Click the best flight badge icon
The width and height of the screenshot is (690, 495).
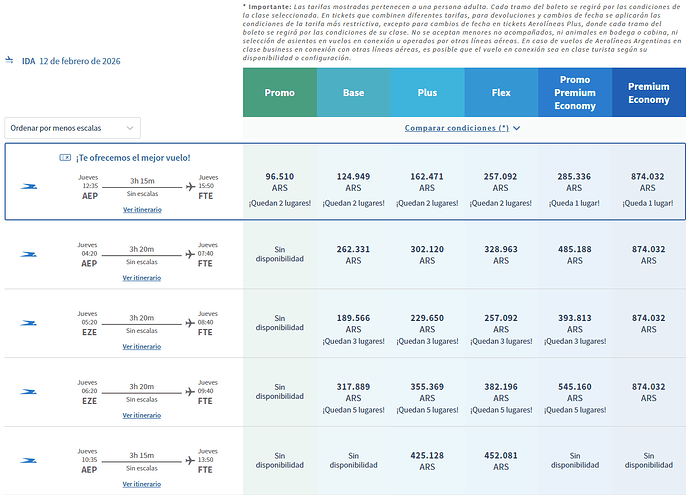tap(66, 157)
